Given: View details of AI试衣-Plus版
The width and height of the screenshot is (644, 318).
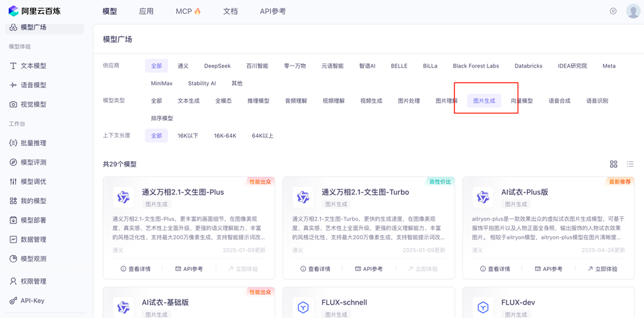Looking at the screenshot, I should point(495,269).
